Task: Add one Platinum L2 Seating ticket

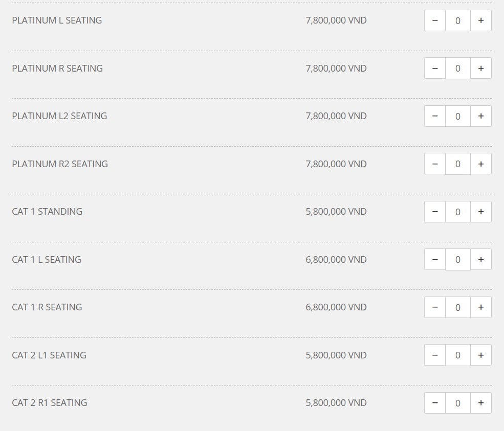Action: tap(481, 116)
